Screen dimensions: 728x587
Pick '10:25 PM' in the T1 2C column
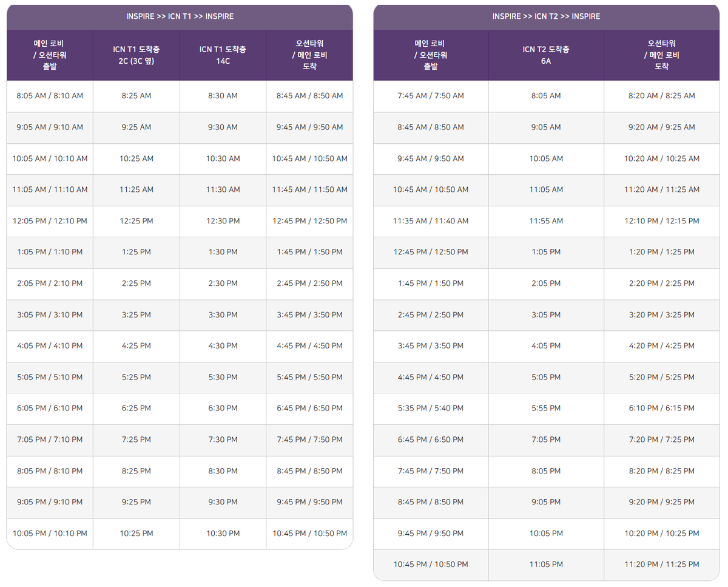pos(136,534)
